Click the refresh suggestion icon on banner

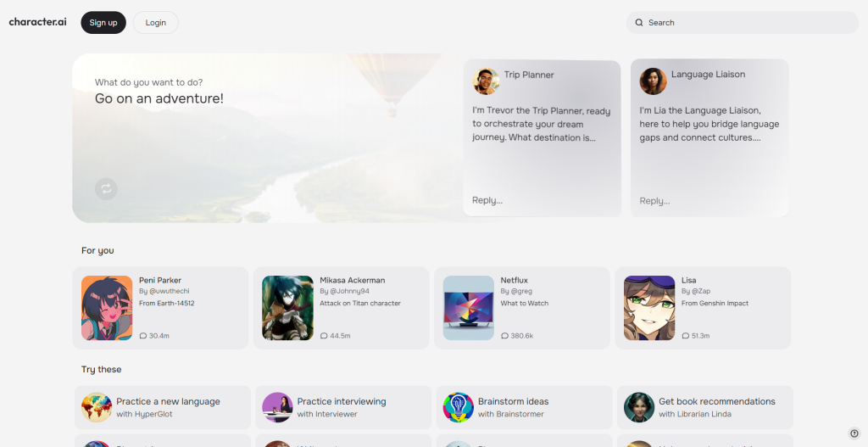point(107,188)
